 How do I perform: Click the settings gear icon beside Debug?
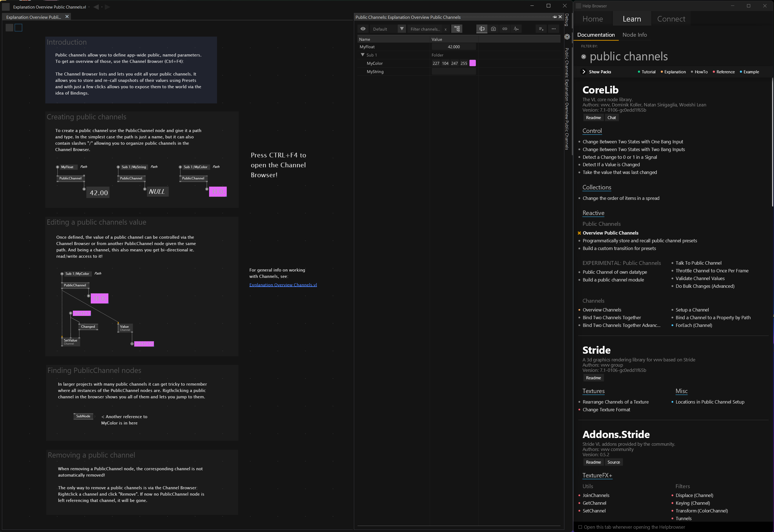click(x=567, y=37)
